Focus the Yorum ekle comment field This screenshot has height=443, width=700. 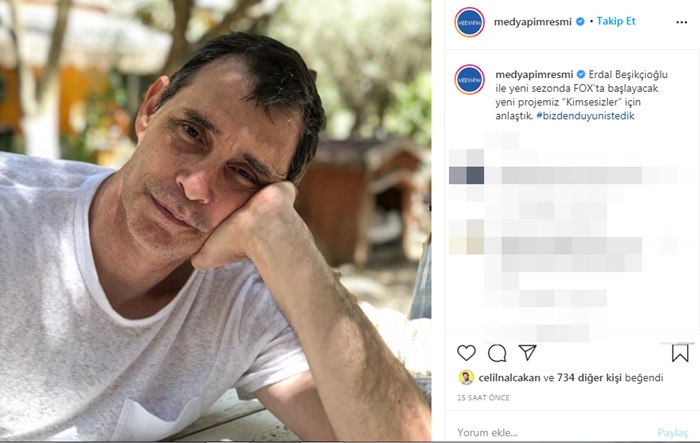554,432
